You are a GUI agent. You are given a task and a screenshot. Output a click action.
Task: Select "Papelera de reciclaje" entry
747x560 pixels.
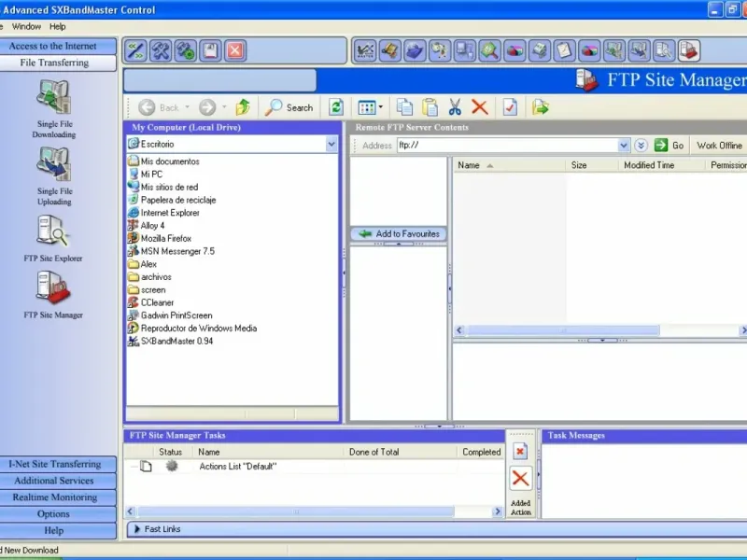(x=172, y=200)
